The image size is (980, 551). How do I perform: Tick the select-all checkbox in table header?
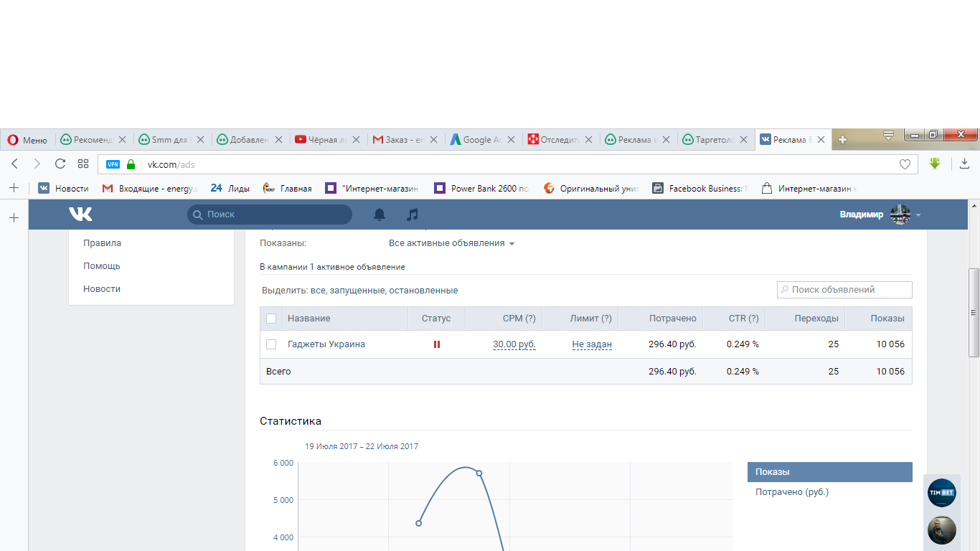tap(271, 319)
